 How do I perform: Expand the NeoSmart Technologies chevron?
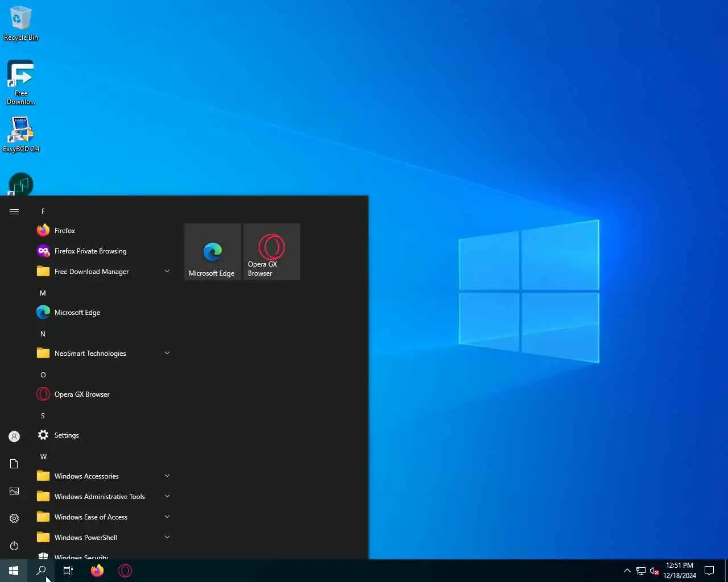click(x=167, y=354)
